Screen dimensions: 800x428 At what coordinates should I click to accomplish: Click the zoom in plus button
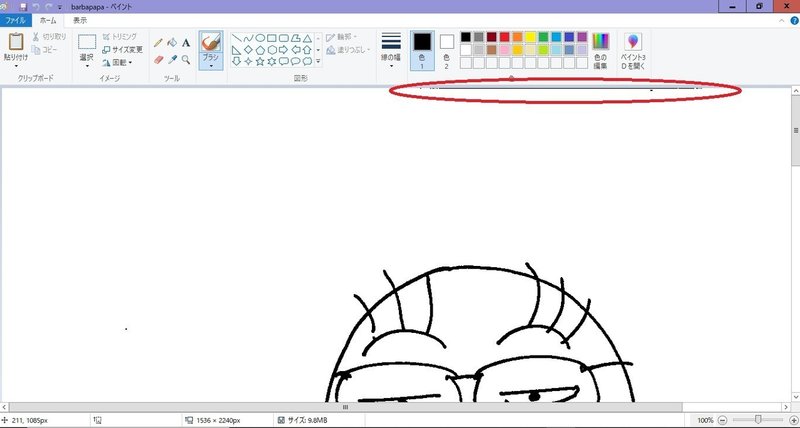coord(793,420)
